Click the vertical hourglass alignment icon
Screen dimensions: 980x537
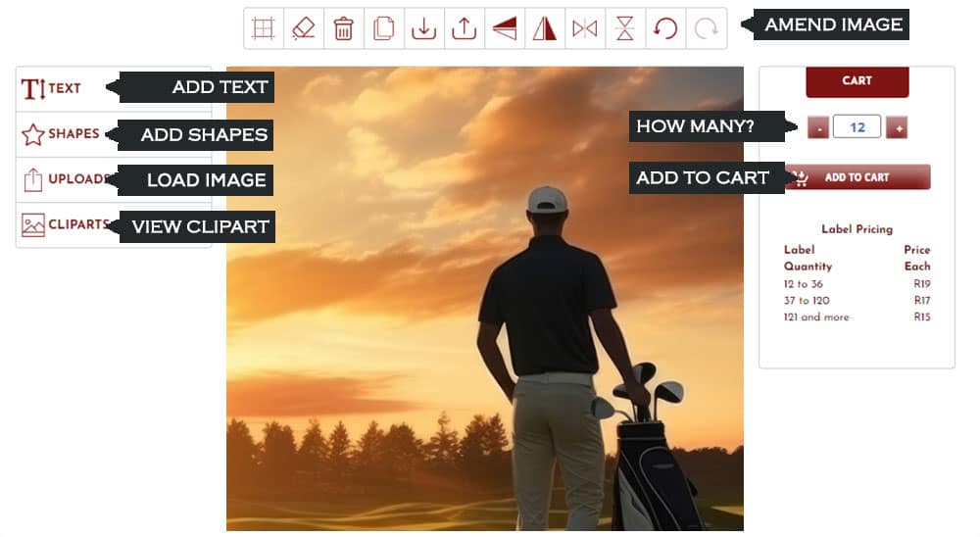624,28
